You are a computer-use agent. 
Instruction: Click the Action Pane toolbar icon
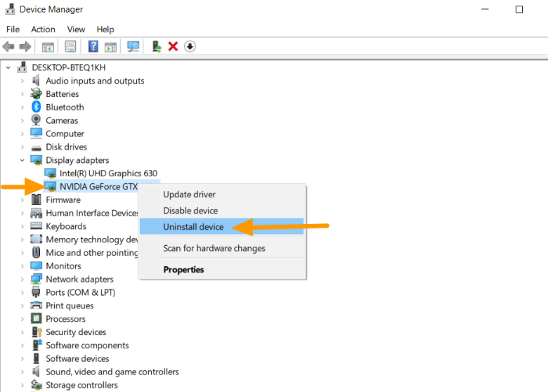pyautogui.click(x=110, y=46)
